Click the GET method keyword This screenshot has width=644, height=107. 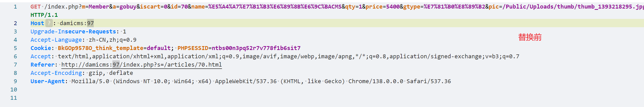(x=35, y=7)
